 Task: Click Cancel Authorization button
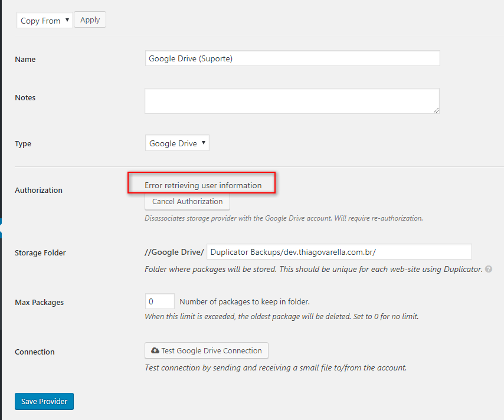[187, 202]
